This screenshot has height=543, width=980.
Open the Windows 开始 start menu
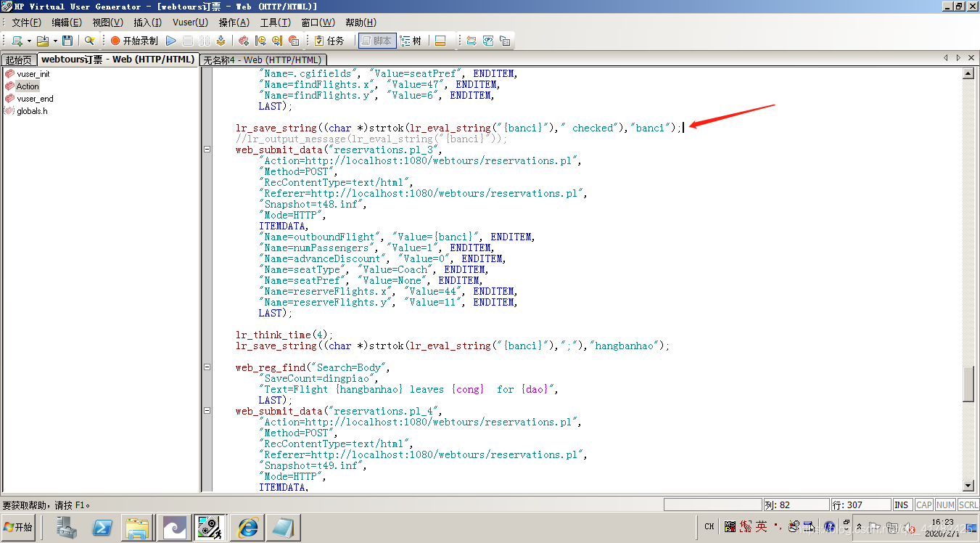pos(19,527)
